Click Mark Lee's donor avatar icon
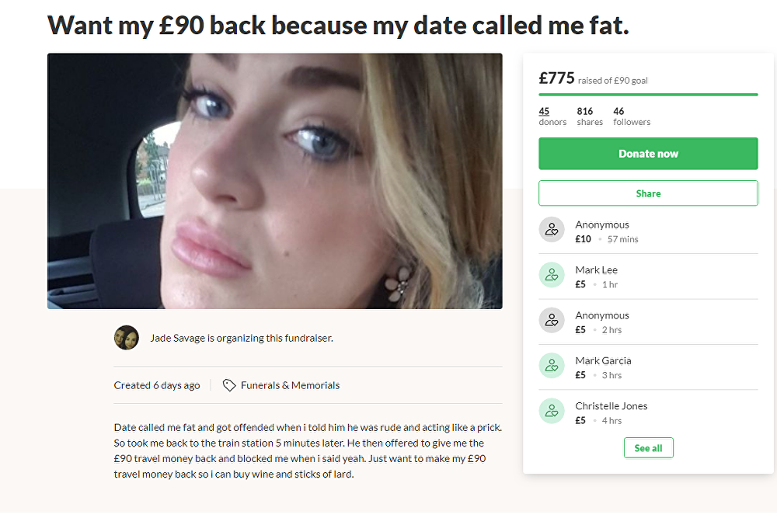Viewport: 777px width, 532px height. [552, 275]
